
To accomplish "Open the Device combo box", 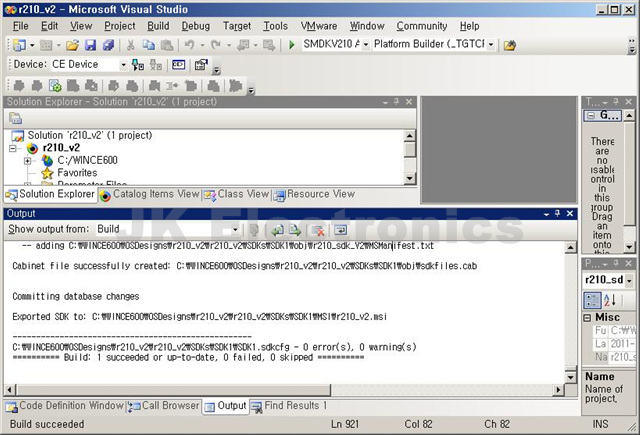I will pos(123,65).
